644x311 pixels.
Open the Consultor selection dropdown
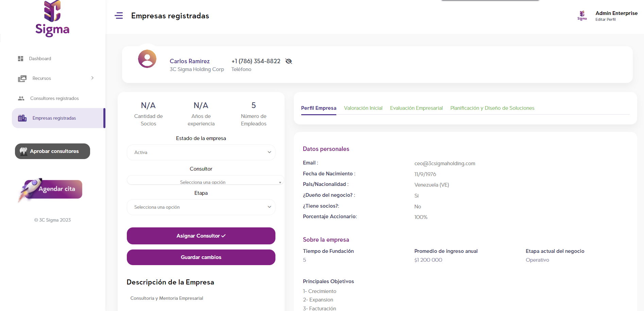click(205, 181)
